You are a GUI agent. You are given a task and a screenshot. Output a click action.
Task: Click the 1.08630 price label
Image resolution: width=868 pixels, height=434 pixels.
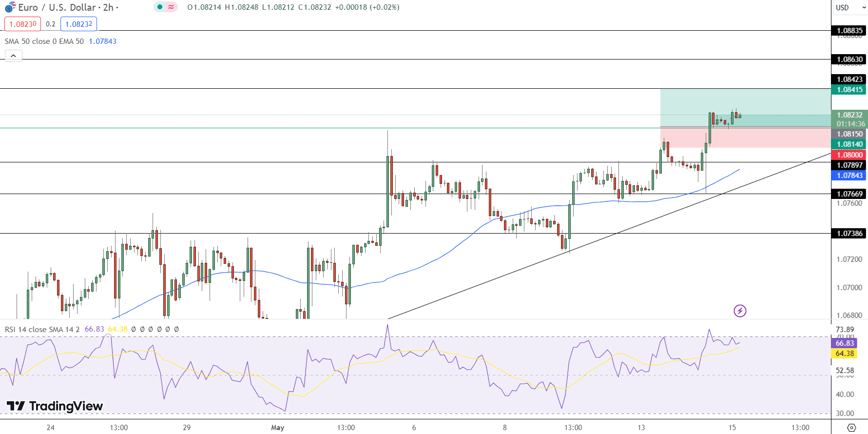point(849,59)
